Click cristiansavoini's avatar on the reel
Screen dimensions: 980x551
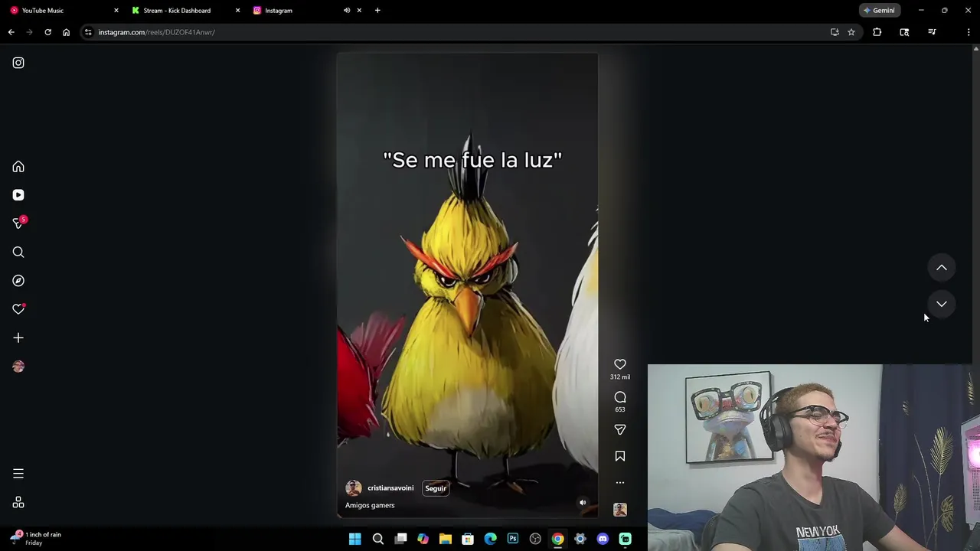(x=354, y=488)
